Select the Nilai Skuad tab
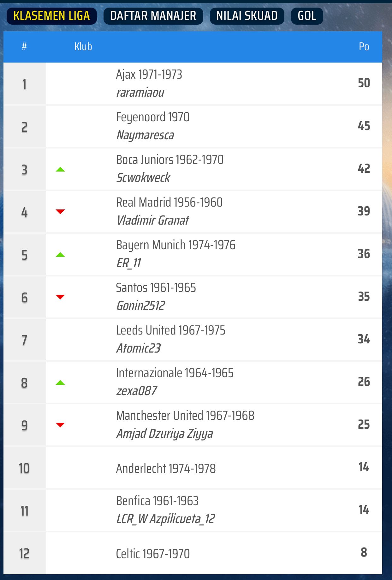Viewport: 392px width, 580px height. coord(247,16)
